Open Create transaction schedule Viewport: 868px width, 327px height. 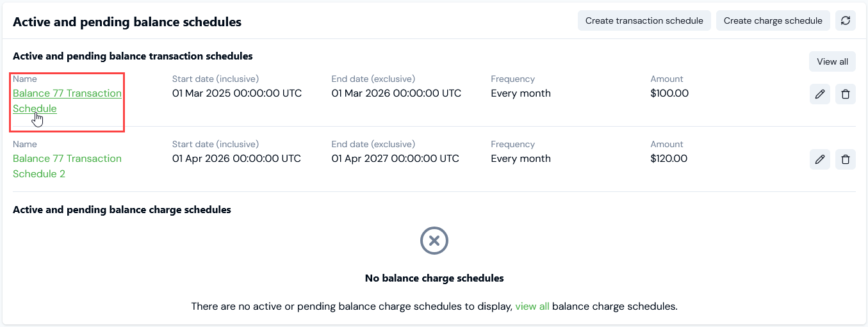pyautogui.click(x=644, y=20)
